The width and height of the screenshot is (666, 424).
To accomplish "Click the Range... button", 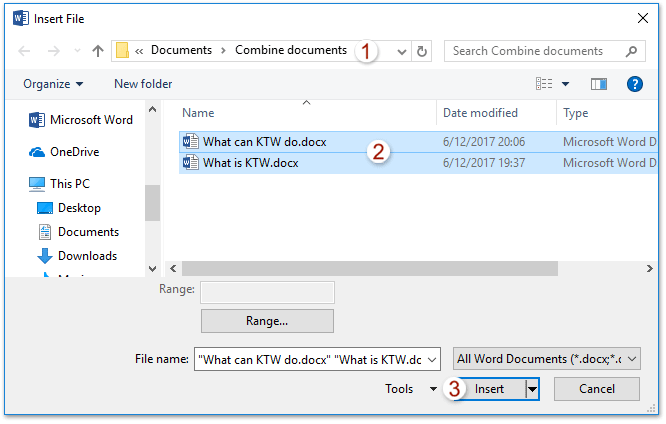I will (x=267, y=321).
